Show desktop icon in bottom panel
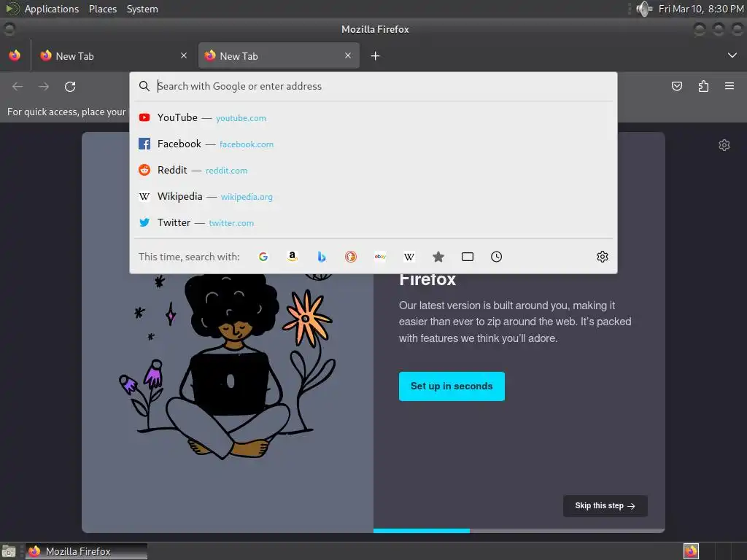The width and height of the screenshot is (747, 560). (9, 551)
